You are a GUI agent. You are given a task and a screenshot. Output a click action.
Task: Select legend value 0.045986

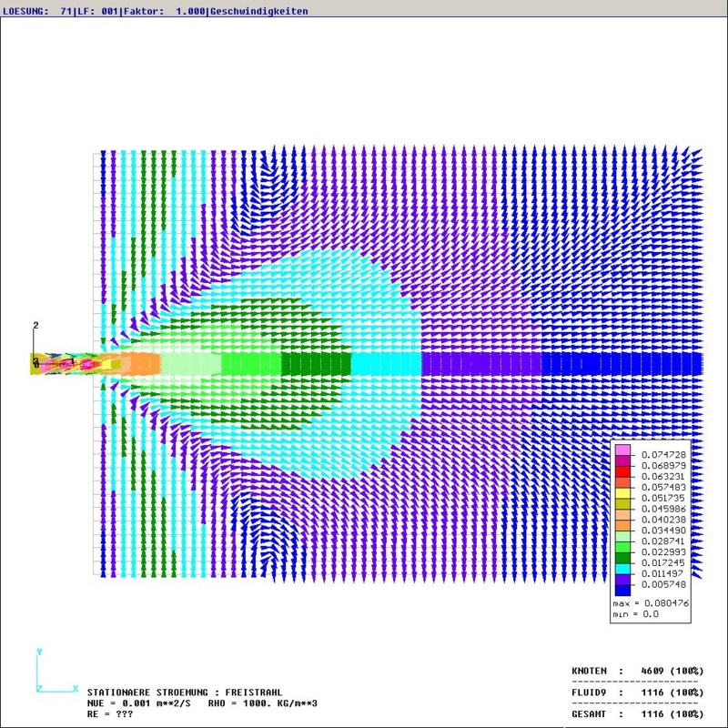click(663, 509)
